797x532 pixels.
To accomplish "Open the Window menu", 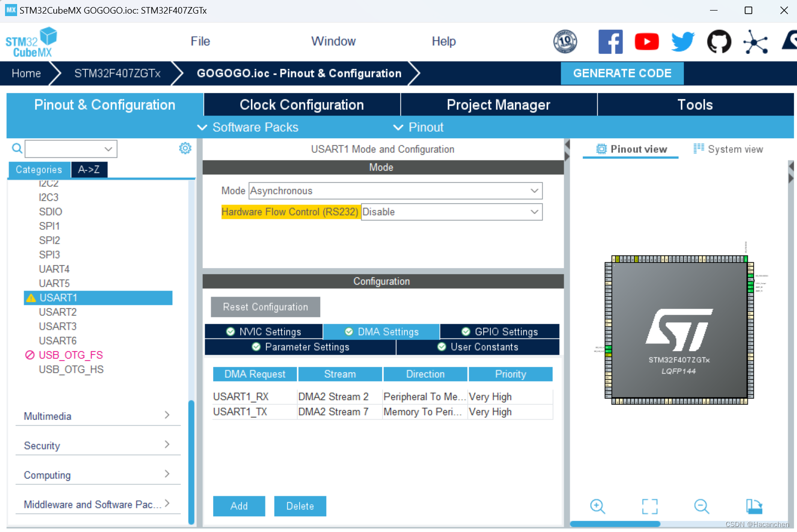I will coord(333,41).
